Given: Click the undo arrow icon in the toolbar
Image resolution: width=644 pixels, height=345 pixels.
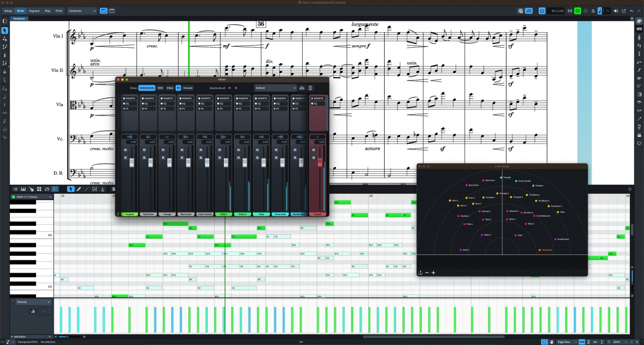Looking at the screenshot, I should 632,11.
